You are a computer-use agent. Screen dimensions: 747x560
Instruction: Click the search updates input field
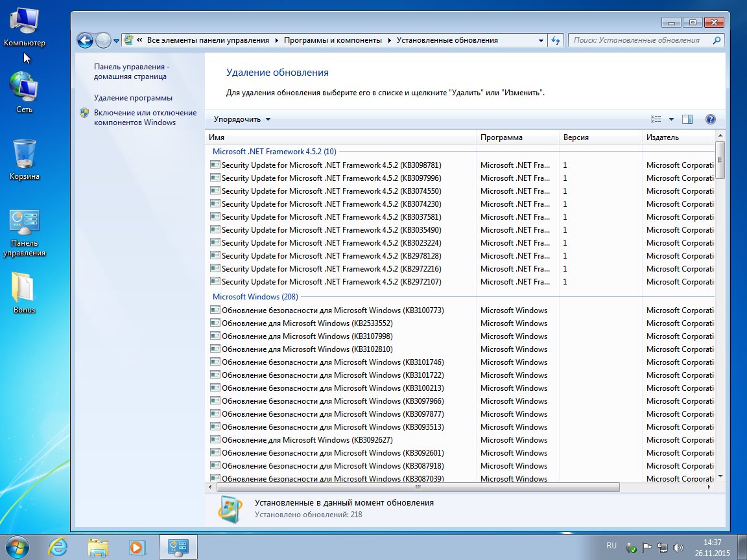point(639,40)
